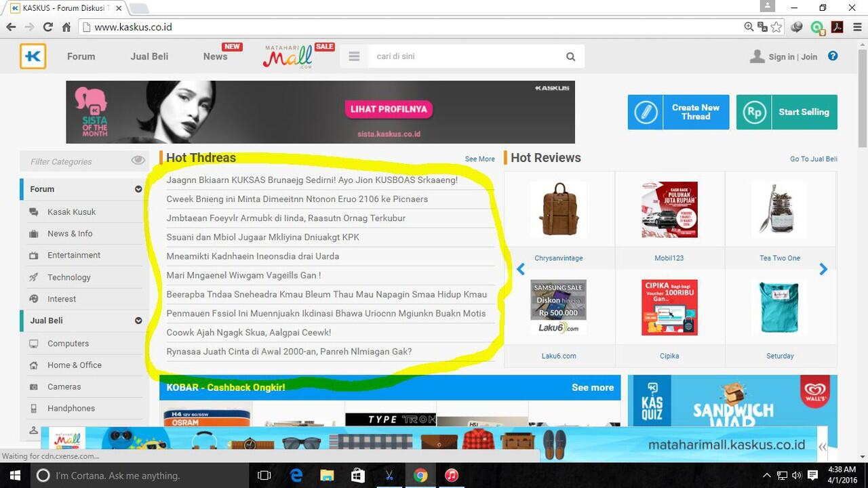Image resolution: width=868 pixels, height=488 pixels.
Task: Click the Technology rocket icon
Action: click(34, 277)
